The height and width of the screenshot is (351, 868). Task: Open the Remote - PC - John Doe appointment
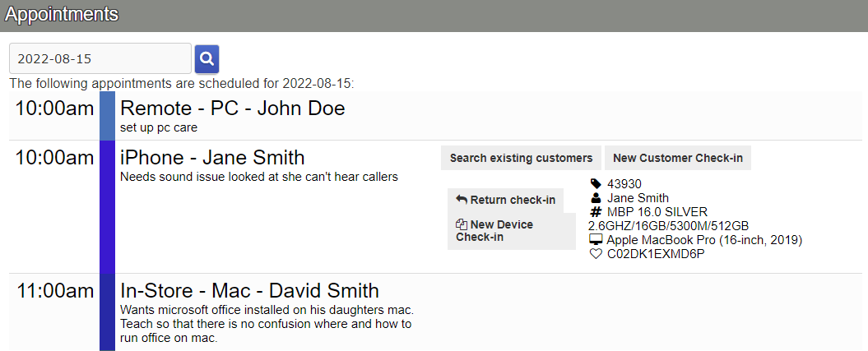click(x=233, y=109)
